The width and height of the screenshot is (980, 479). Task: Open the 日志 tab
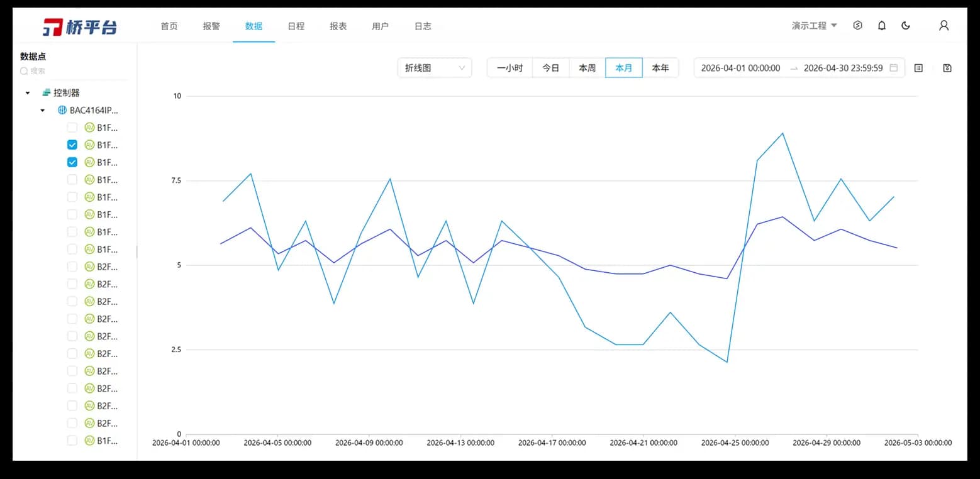(x=423, y=26)
